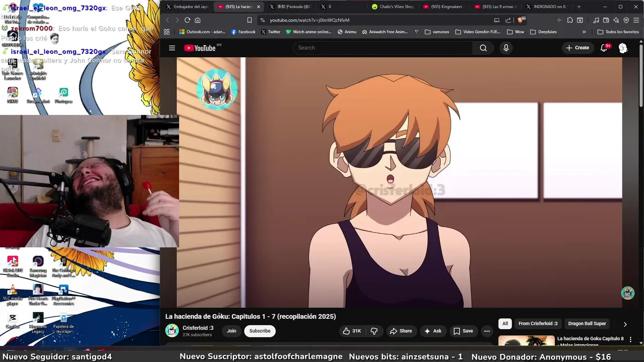Dislike the video
644x362 pixels.
tap(374, 331)
